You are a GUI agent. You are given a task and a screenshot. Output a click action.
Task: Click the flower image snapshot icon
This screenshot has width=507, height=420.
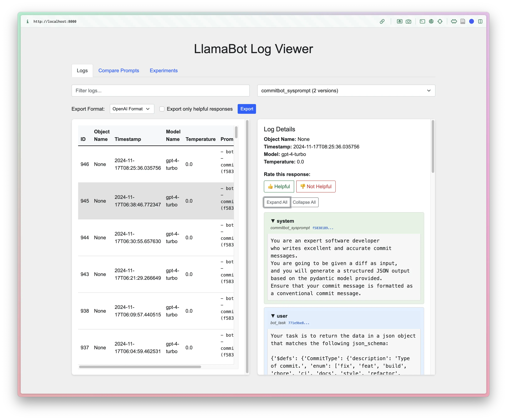(x=400, y=21)
